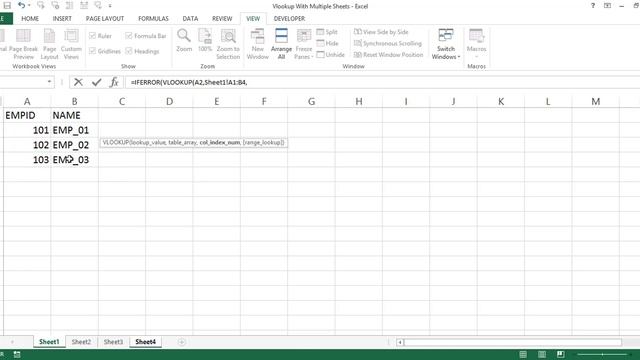Viewport: 640px width, 360px height.
Task: Click the Unhide window button
Action: (330, 55)
